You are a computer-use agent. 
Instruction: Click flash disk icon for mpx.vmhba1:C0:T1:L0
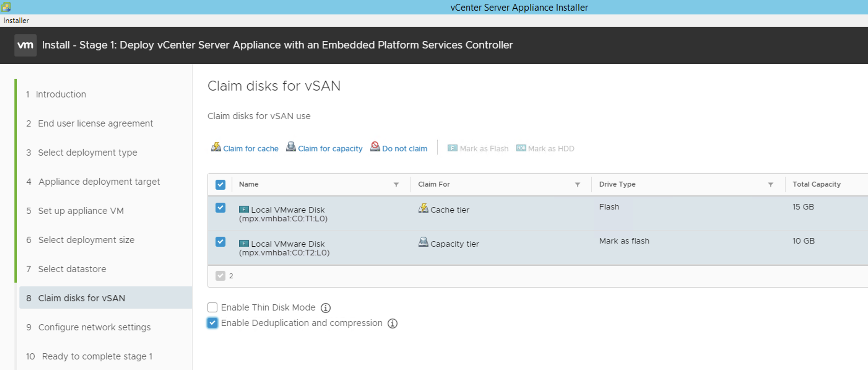244,209
